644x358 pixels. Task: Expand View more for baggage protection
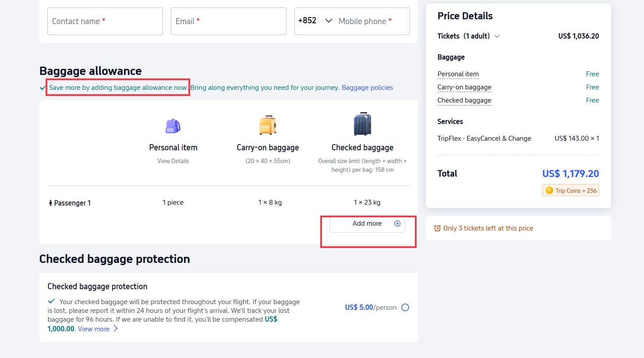98,329
